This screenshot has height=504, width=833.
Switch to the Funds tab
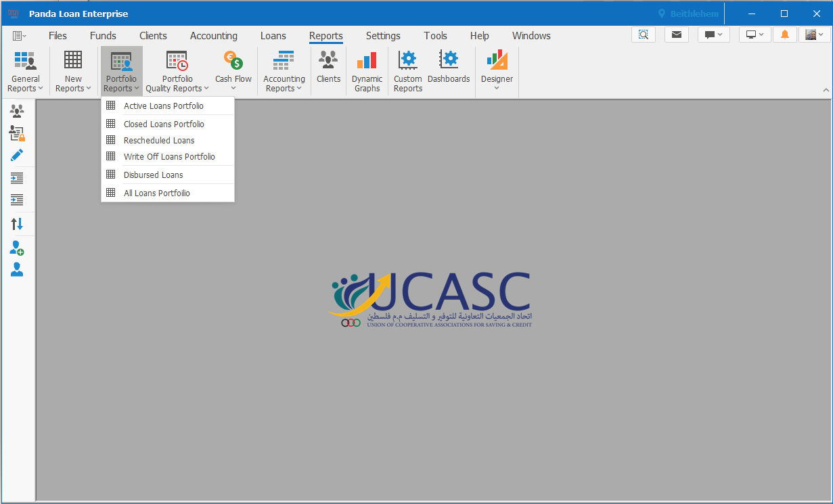coord(103,36)
